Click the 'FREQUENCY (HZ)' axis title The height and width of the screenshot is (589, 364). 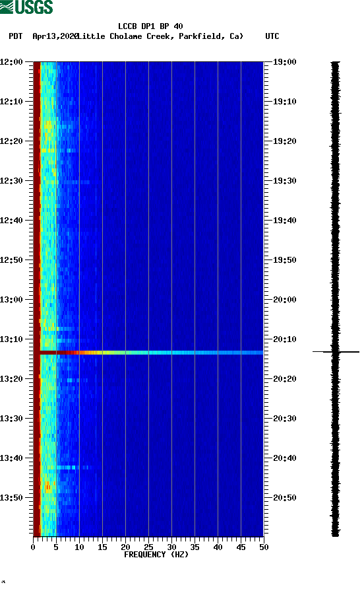click(156, 555)
